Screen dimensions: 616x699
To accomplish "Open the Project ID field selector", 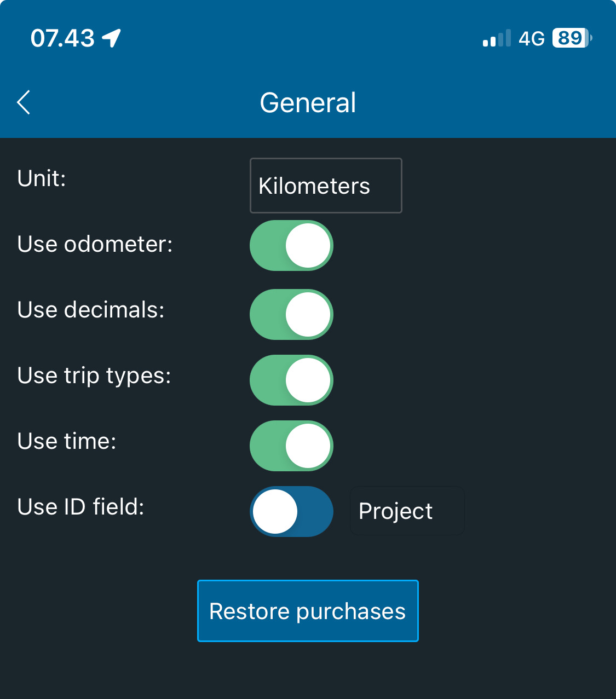I will tap(407, 511).
